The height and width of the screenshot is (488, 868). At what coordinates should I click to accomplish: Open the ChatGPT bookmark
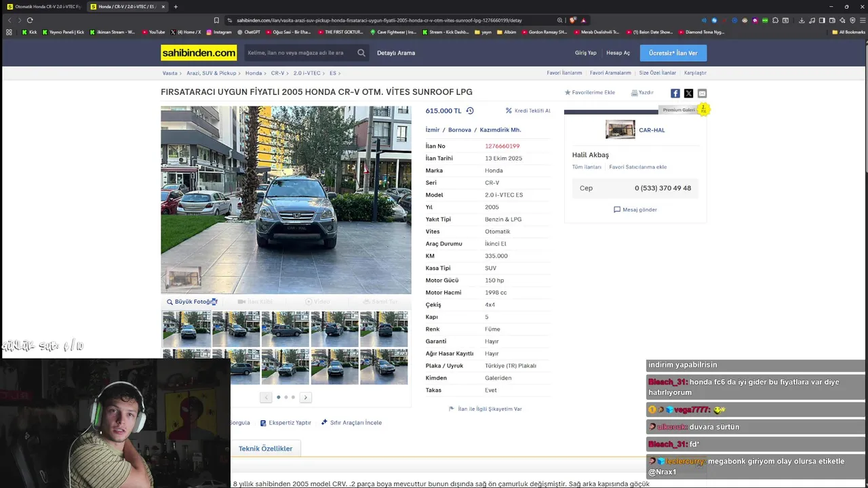click(249, 32)
